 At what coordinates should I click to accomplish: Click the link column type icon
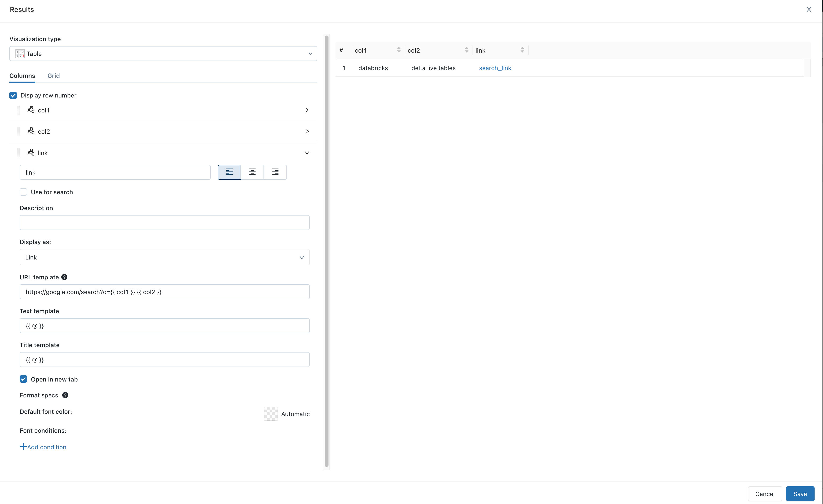pyautogui.click(x=31, y=153)
